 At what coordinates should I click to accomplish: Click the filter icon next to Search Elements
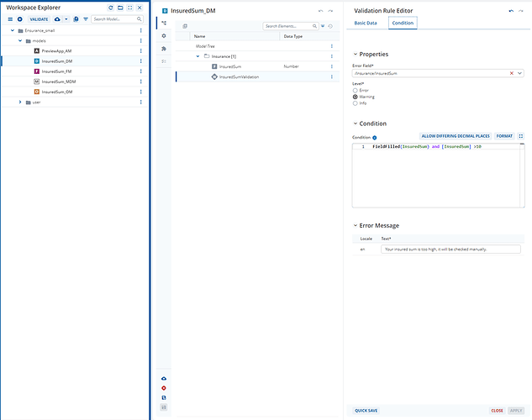pos(323,26)
